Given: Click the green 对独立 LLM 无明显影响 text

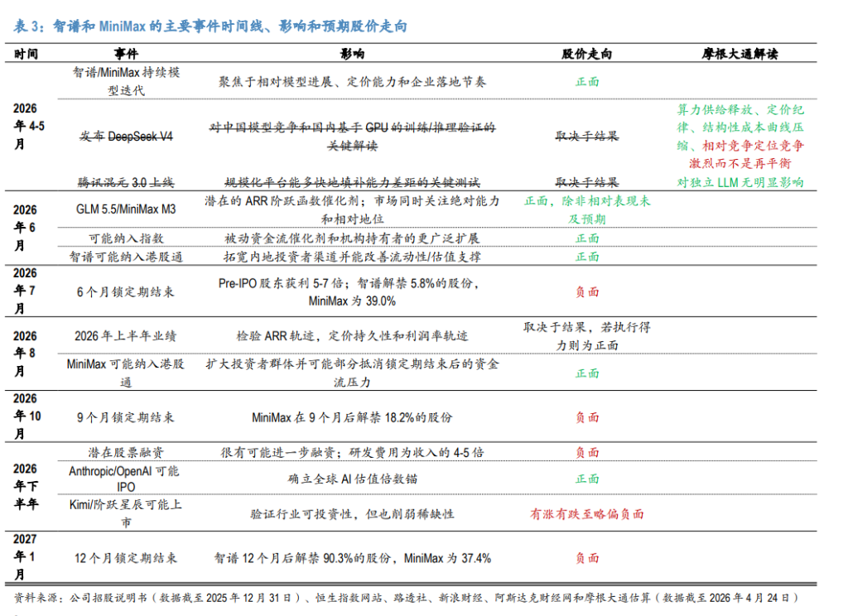Looking at the screenshot, I should coord(740,182).
